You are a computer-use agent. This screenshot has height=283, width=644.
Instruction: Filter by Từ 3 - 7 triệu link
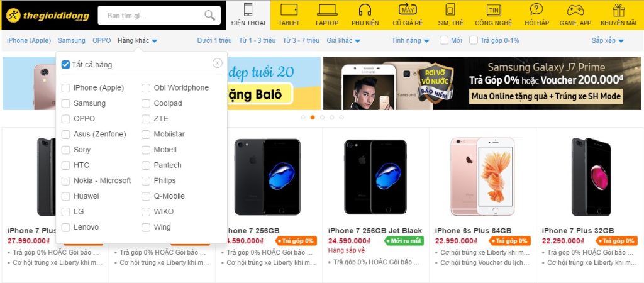[x=301, y=40]
